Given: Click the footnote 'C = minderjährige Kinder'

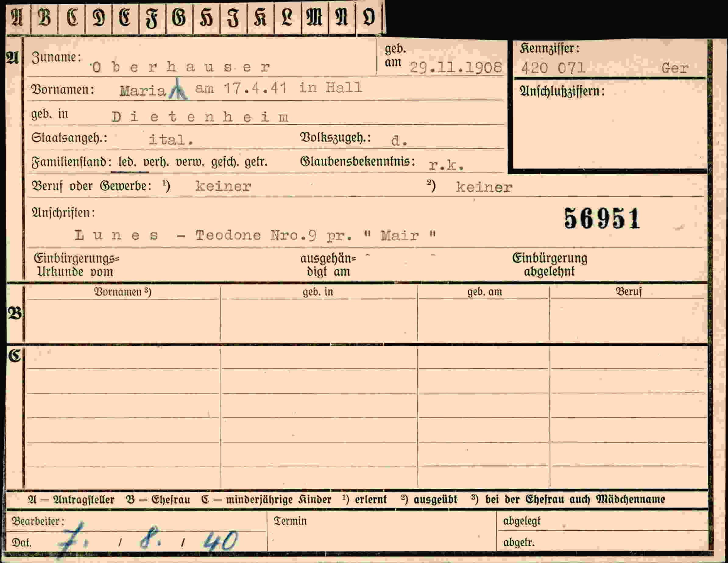Looking at the screenshot, I should (x=266, y=499).
